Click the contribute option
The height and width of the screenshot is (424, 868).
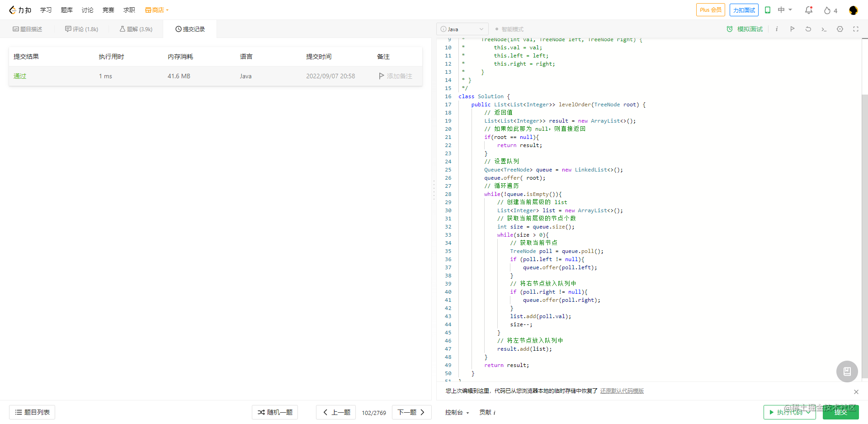(x=487, y=412)
